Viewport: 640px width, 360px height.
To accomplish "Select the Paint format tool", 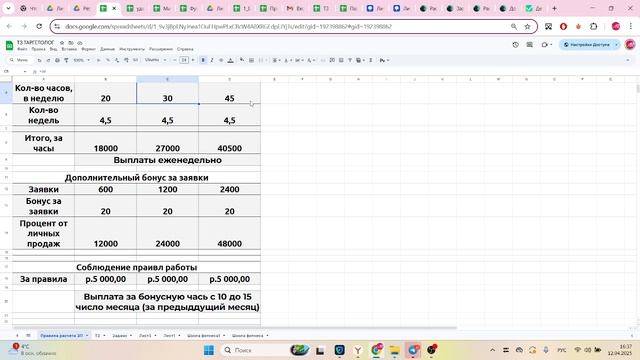I will [x=66, y=60].
